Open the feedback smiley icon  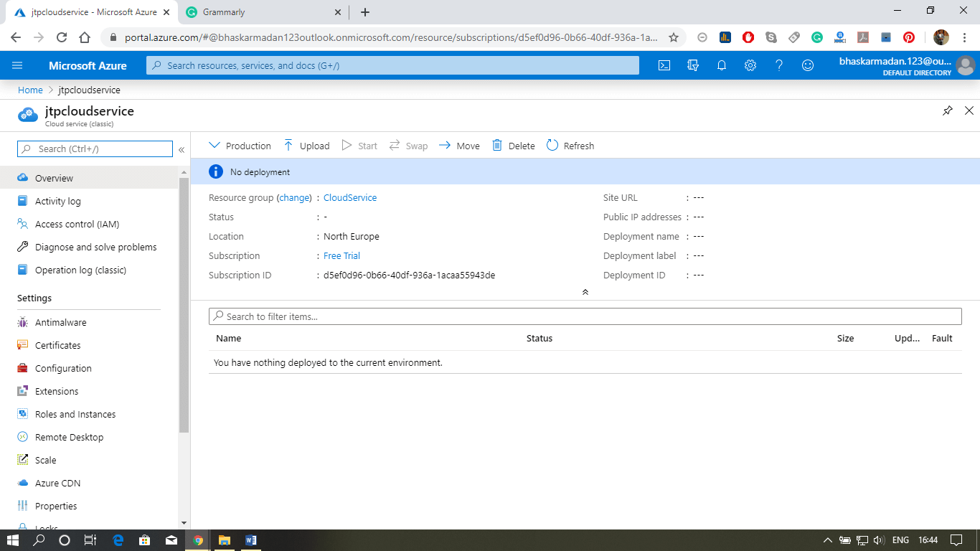(x=808, y=65)
